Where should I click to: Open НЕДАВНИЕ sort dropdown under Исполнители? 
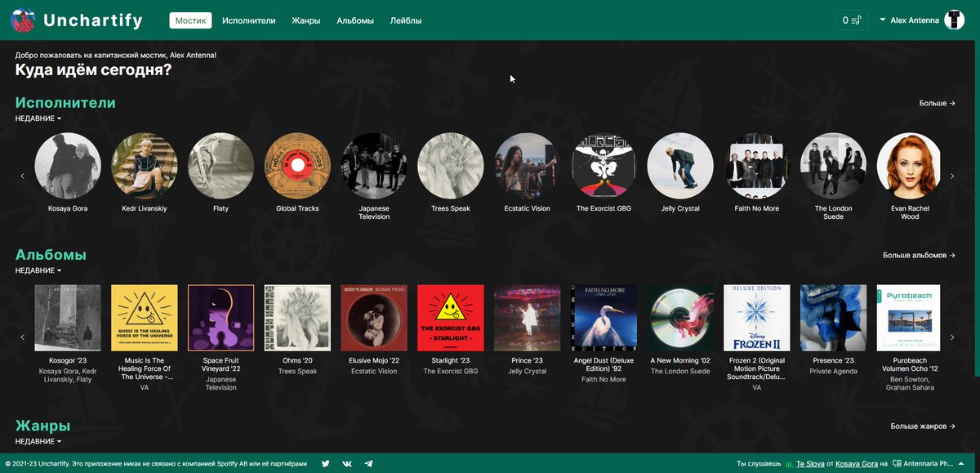click(x=38, y=118)
